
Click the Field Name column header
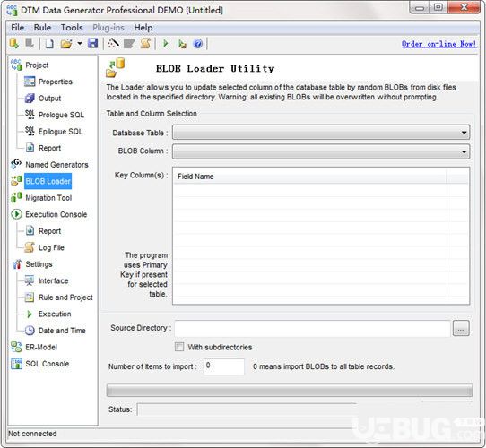[x=310, y=177]
